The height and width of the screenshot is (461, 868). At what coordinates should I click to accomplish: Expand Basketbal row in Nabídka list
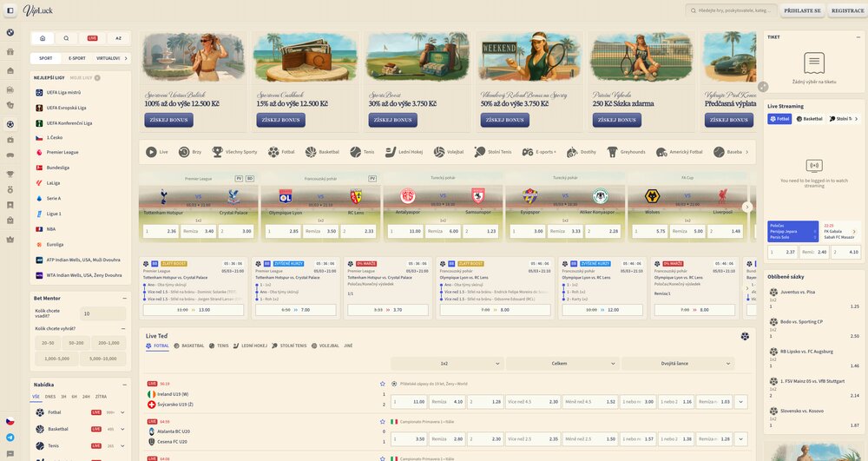tap(122, 429)
